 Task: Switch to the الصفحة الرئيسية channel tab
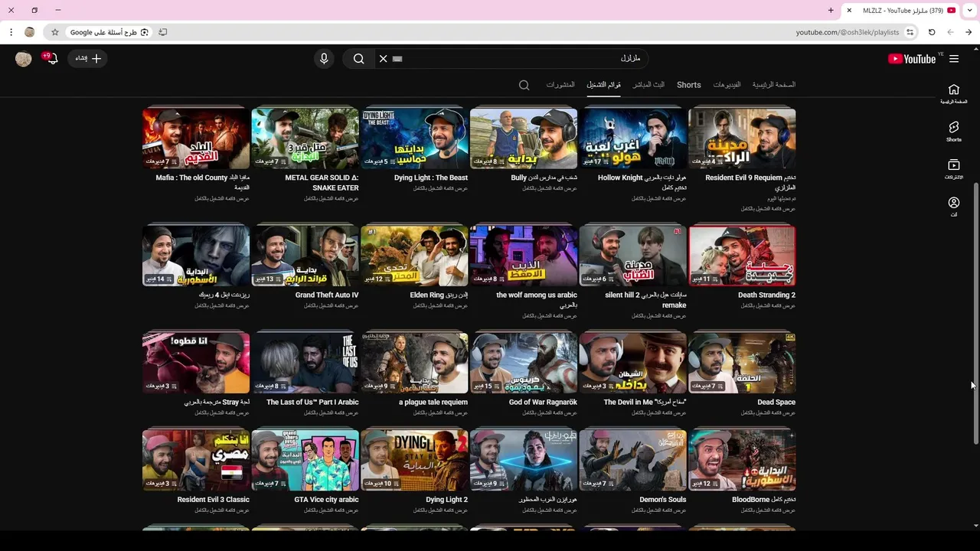tap(774, 85)
